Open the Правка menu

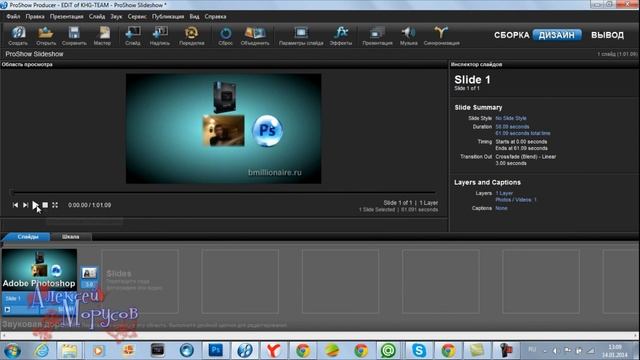(35, 17)
